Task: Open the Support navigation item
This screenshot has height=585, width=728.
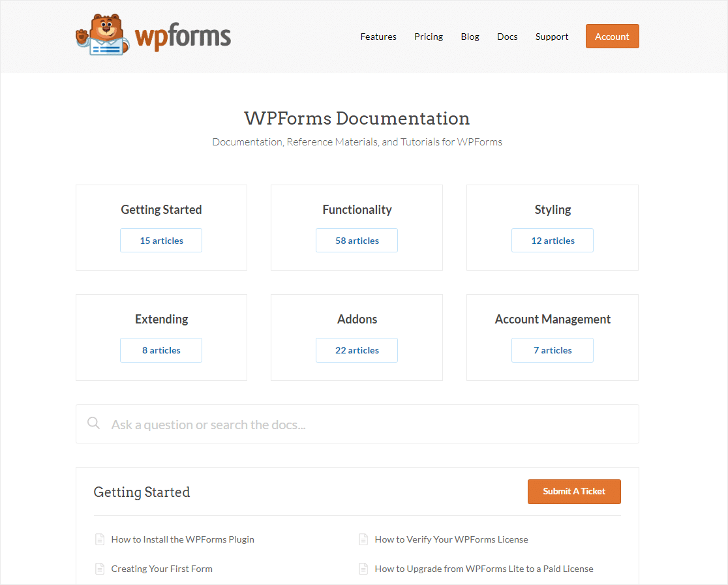Action: pyautogui.click(x=552, y=37)
